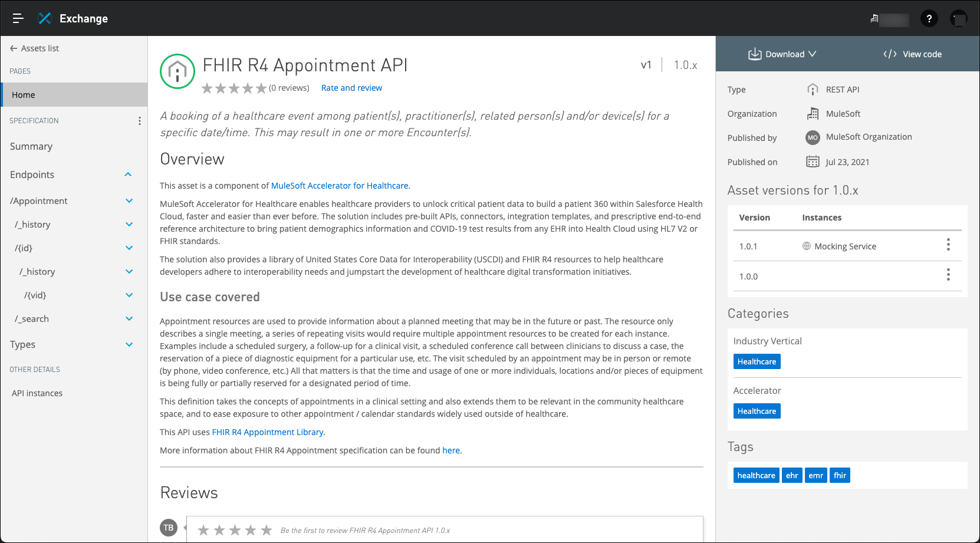Open the user profile avatar

point(959,19)
